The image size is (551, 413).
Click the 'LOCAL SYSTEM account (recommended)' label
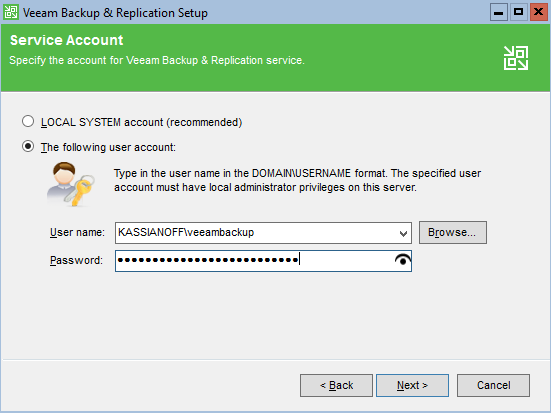click(141, 122)
